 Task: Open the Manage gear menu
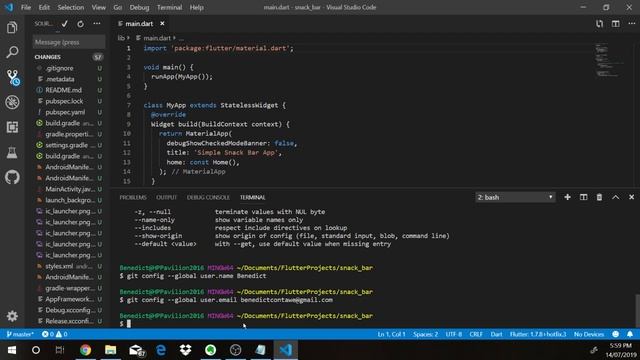point(12,316)
